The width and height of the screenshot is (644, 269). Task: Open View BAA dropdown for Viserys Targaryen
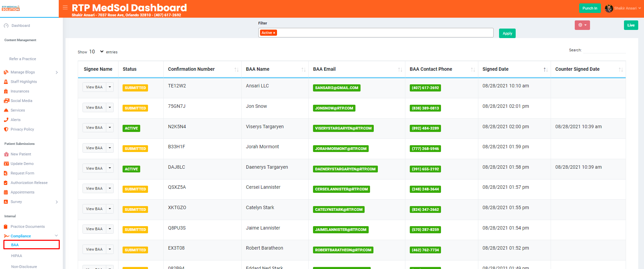click(x=110, y=128)
